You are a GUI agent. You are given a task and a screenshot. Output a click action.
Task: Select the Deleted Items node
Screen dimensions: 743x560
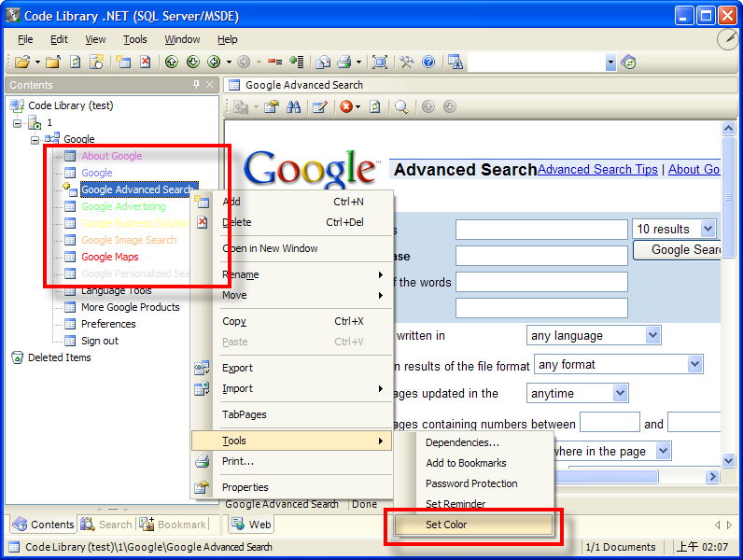point(59,357)
